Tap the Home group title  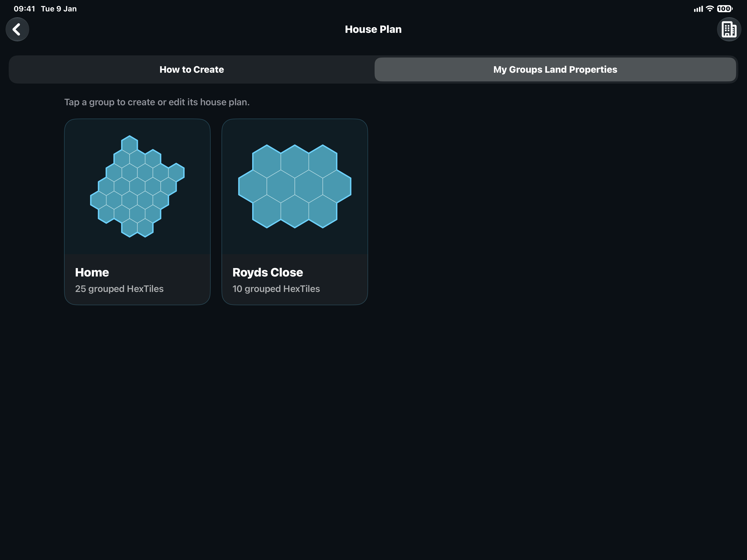(92, 272)
